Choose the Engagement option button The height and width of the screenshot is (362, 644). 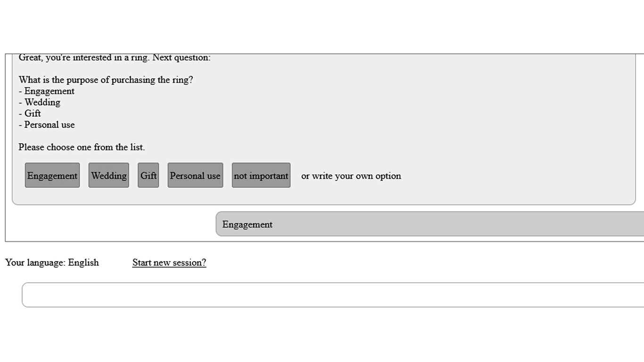pos(52,175)
